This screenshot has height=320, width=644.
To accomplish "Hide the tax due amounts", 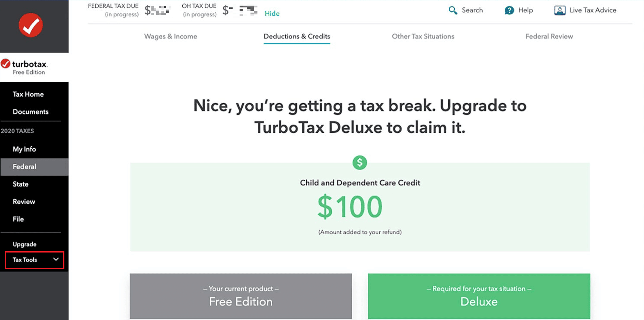I will coord(272,13).
